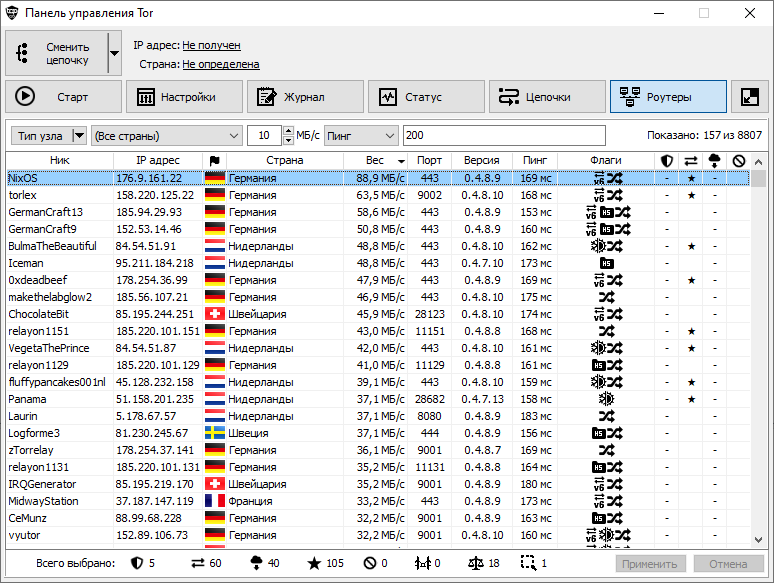Click the scroll down arrow of router list
774x583 pixels.
pyautogui.click(x=759, y=540)
